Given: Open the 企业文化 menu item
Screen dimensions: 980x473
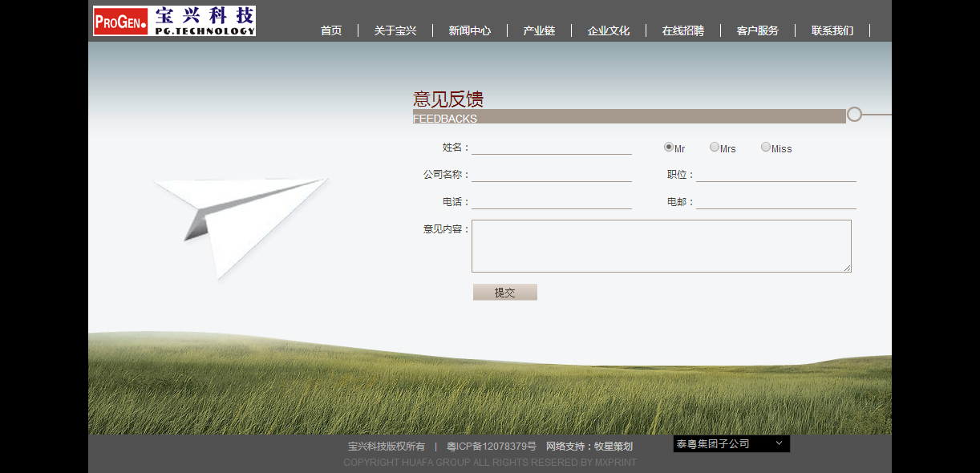Looking at the screenshot, I should 608,30.
